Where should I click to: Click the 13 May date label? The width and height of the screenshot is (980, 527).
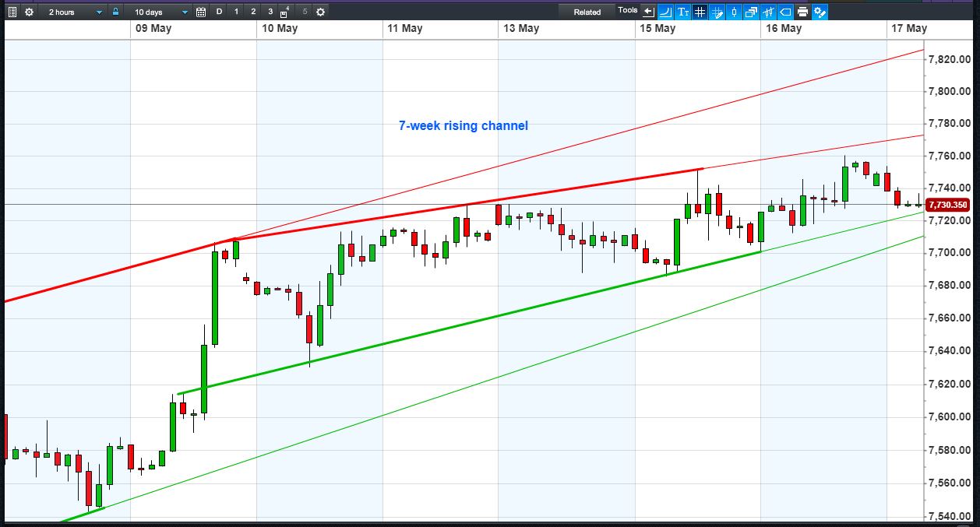[x=521, y=28]
